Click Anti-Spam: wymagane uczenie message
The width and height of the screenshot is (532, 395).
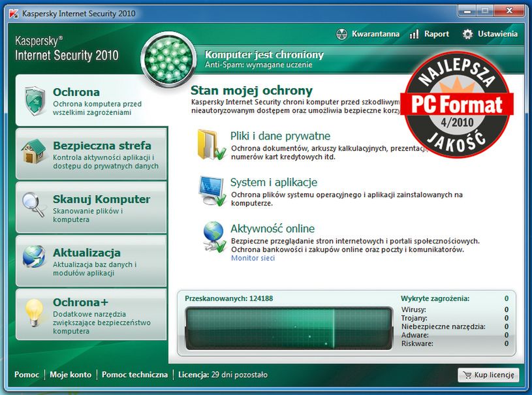(x=258, y=65)
